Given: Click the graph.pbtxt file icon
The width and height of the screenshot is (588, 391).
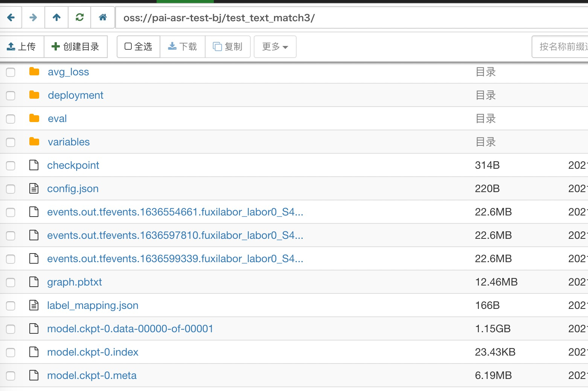Looking at the screenshot, I should tap(34, 282).
